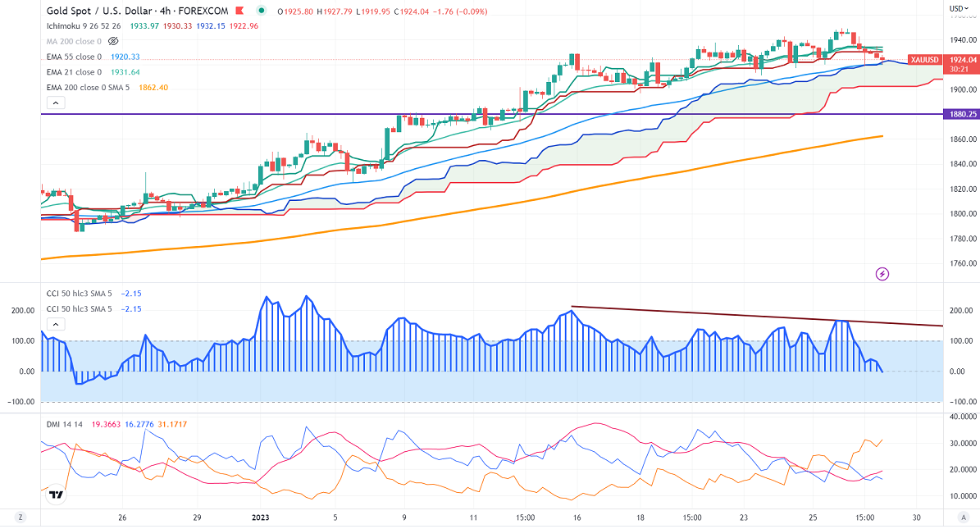Collapse the CCI pane indicator legend

[56, 324]
